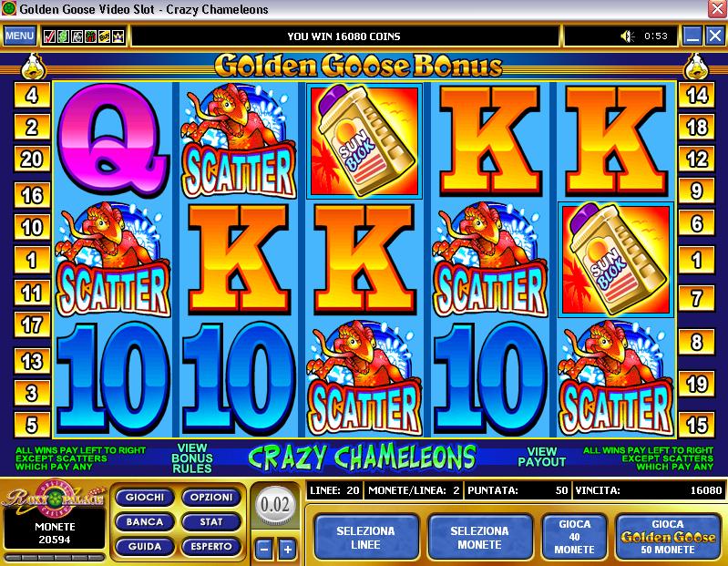
Task: Click the red checkmark toolbar icon
Action: 49,36
